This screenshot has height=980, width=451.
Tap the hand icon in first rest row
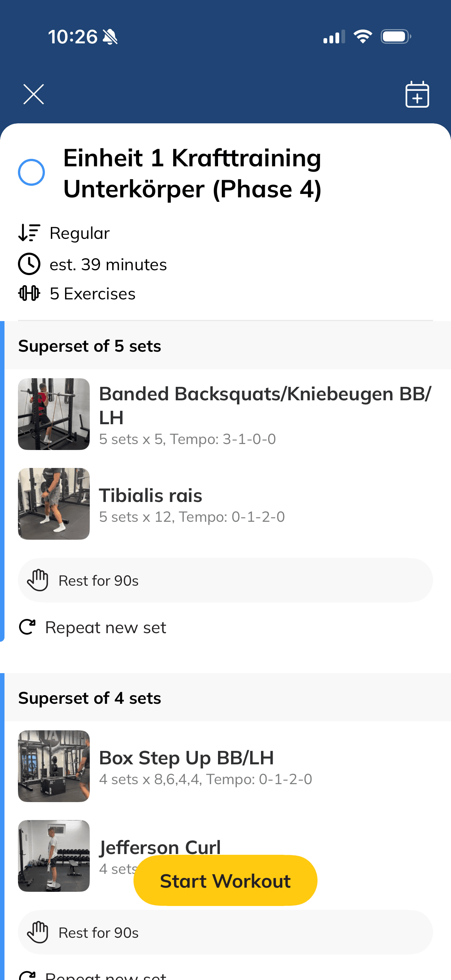point(38,580)
